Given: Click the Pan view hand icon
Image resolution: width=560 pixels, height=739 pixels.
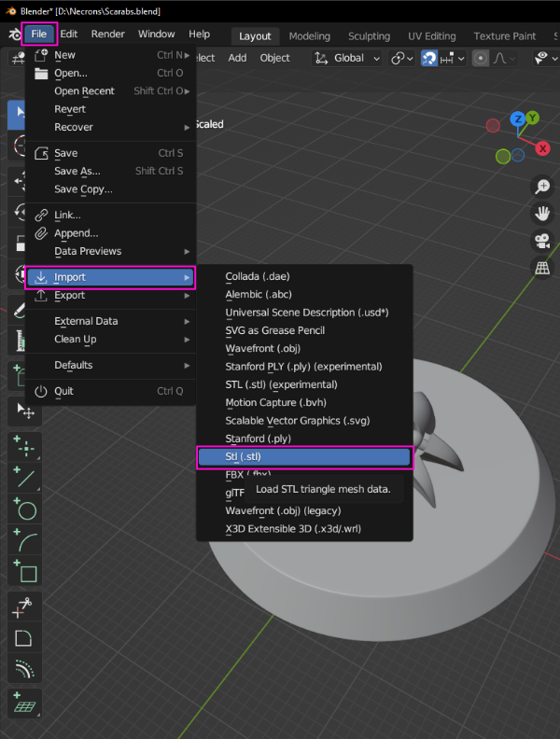Looking at the screenshot, I should tap(541, 214).
